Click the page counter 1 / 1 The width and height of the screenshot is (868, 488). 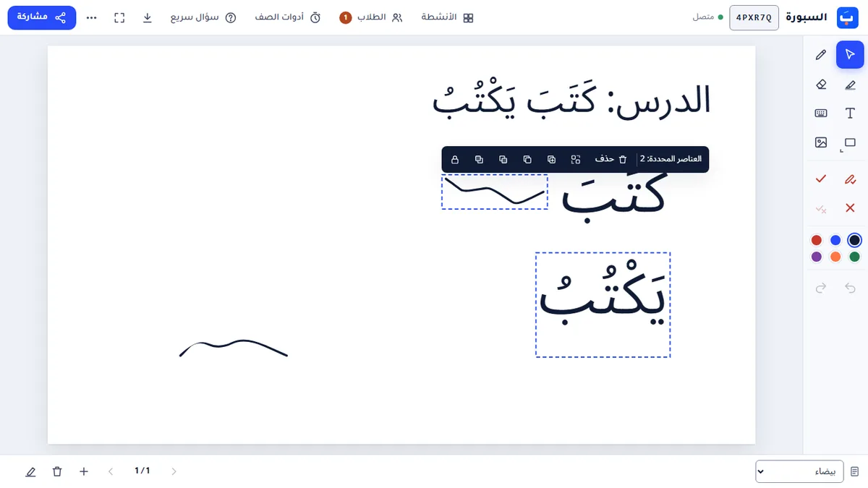142,471
